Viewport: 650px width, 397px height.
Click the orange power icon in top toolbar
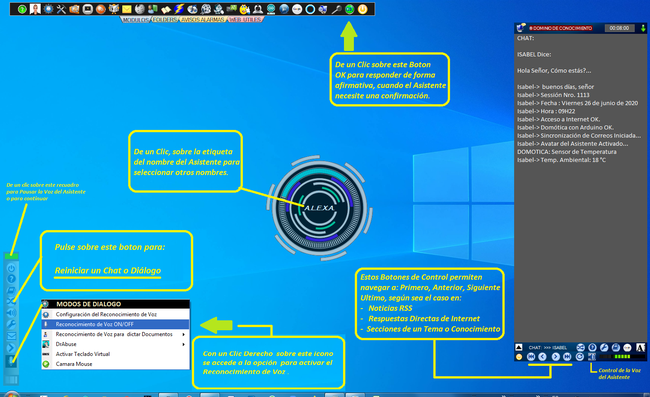(362, 9)
